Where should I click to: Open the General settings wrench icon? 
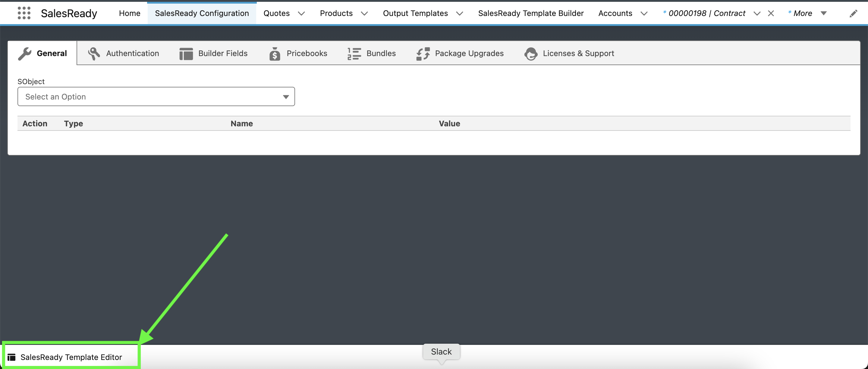click(x=26, y=53)
